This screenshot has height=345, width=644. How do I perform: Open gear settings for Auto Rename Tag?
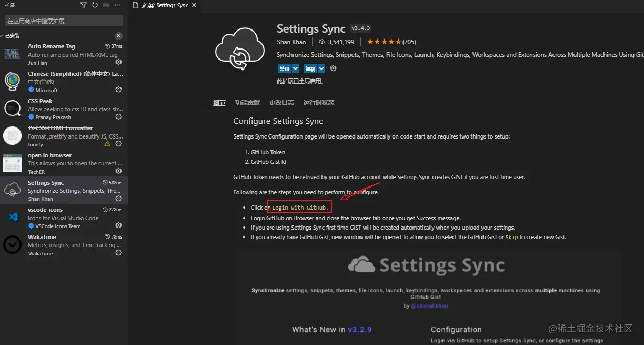tap(118, 62)
